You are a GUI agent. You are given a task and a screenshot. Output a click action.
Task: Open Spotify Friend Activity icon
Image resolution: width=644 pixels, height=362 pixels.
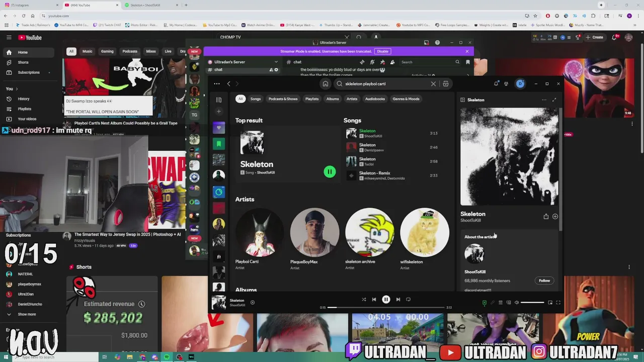[x=506, y=83]
